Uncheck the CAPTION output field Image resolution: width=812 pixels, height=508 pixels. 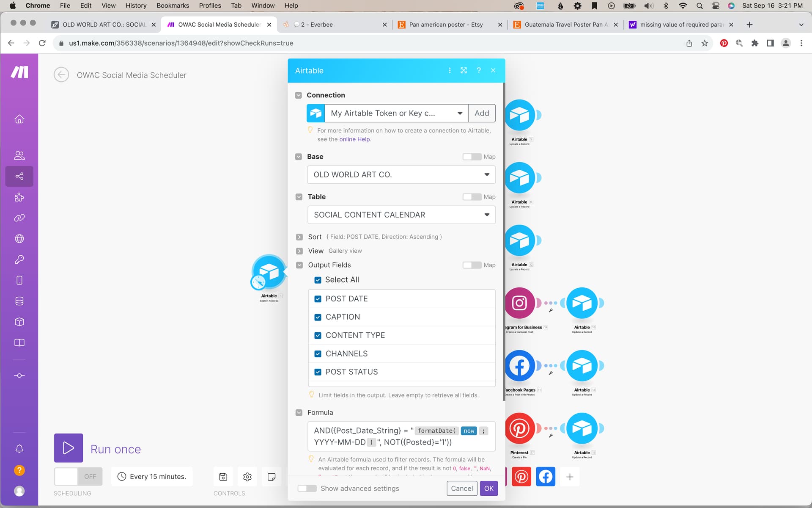click(318, 317)
